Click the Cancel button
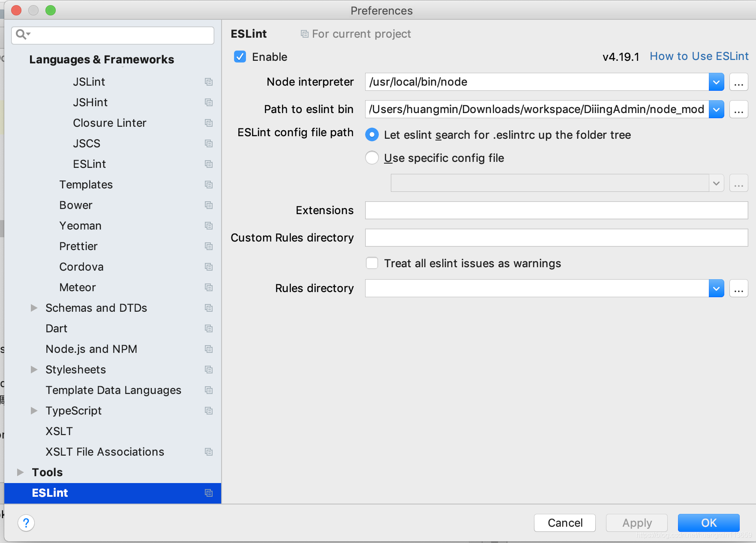 tap(565, 523)
